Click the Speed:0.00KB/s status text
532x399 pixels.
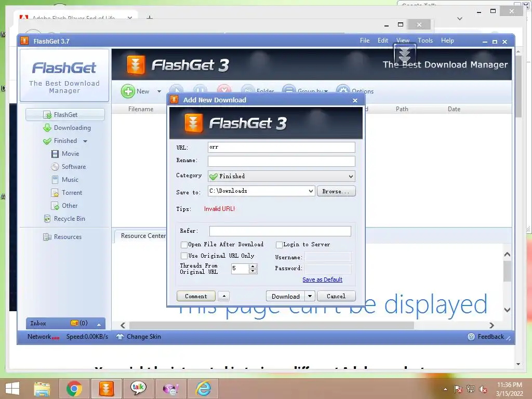click(87, 337)
